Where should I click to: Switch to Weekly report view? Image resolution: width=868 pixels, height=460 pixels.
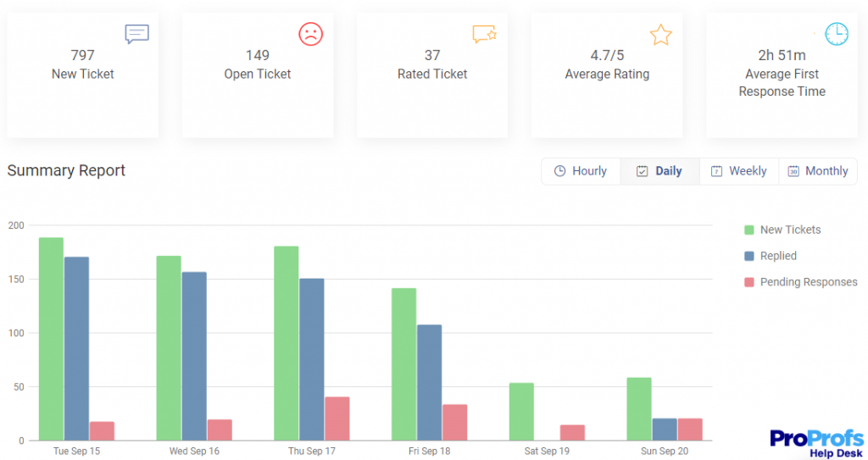pos(739,171)
